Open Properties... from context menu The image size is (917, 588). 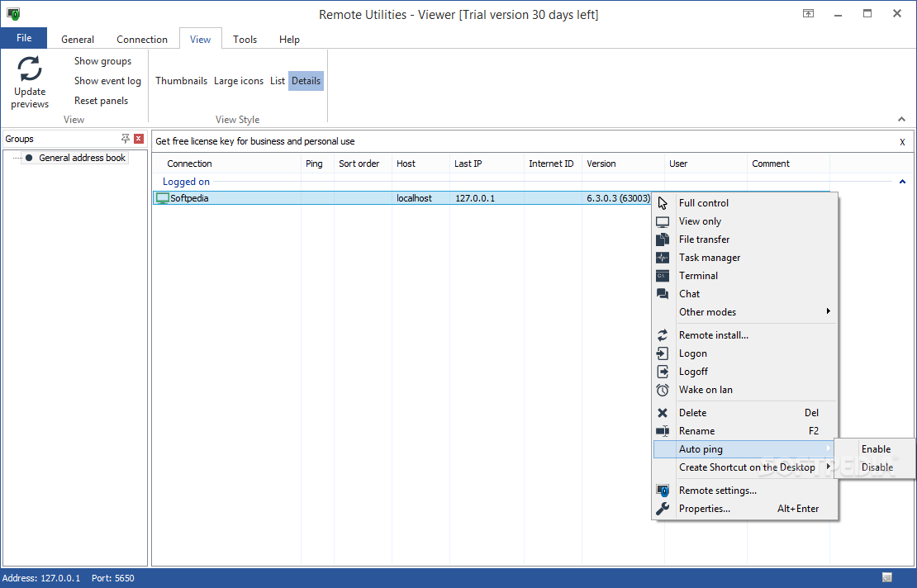[744, 509]
